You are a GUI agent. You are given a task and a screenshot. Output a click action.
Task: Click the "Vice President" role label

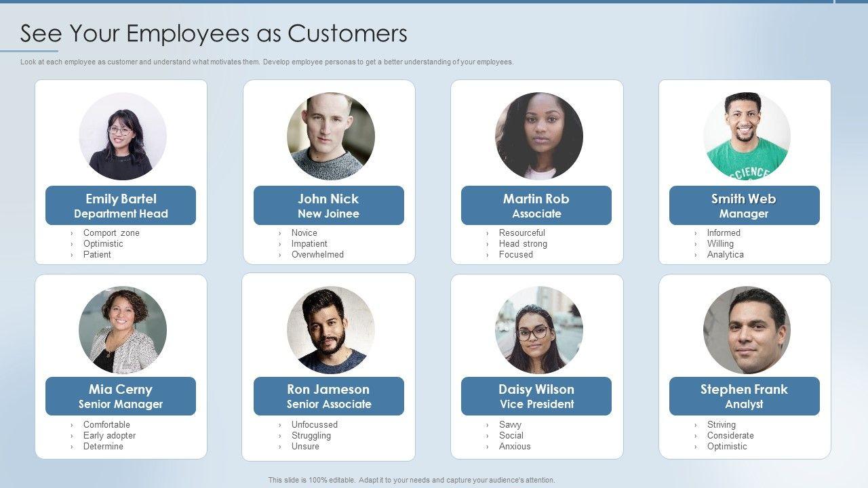point(536,404)
